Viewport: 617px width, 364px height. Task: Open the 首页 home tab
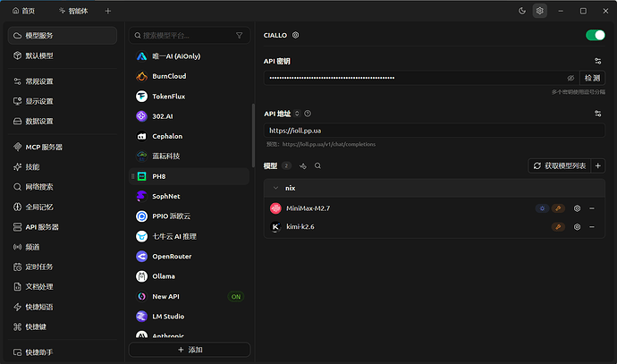[x=23, y=11]
